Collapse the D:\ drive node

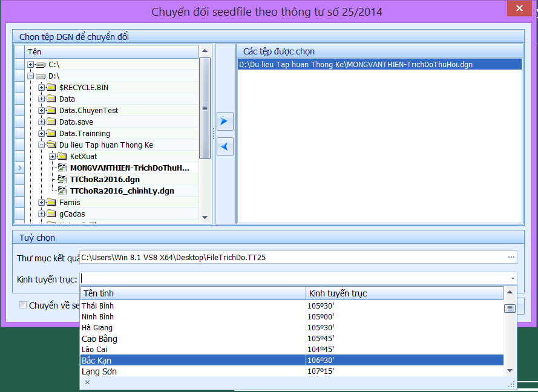pyautogui.click(x=30, y=76)
